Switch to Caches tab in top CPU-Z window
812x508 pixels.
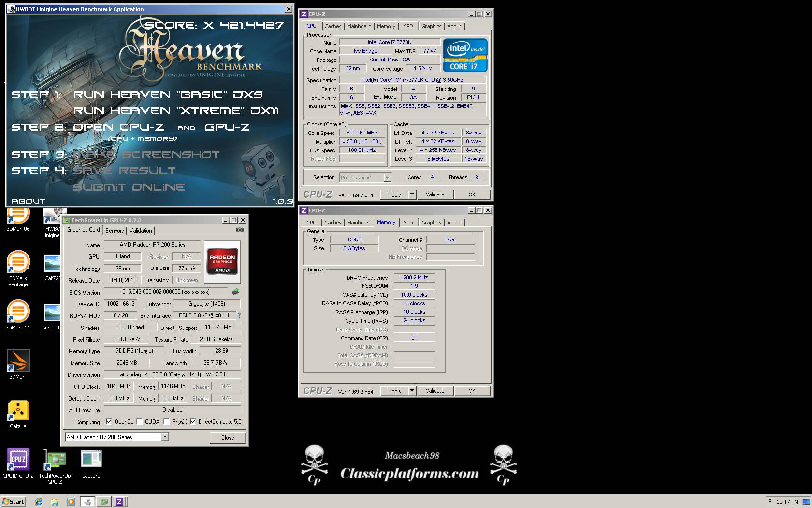(x=333, y=26)
